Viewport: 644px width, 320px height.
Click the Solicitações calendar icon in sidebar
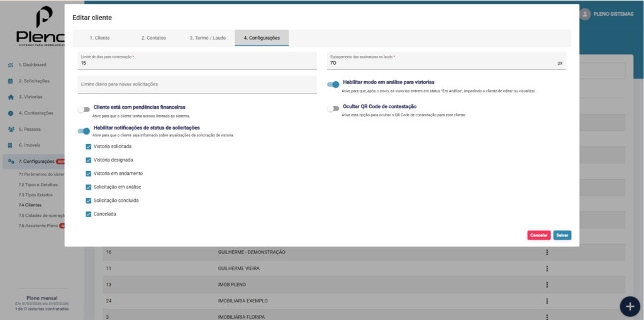11,81
